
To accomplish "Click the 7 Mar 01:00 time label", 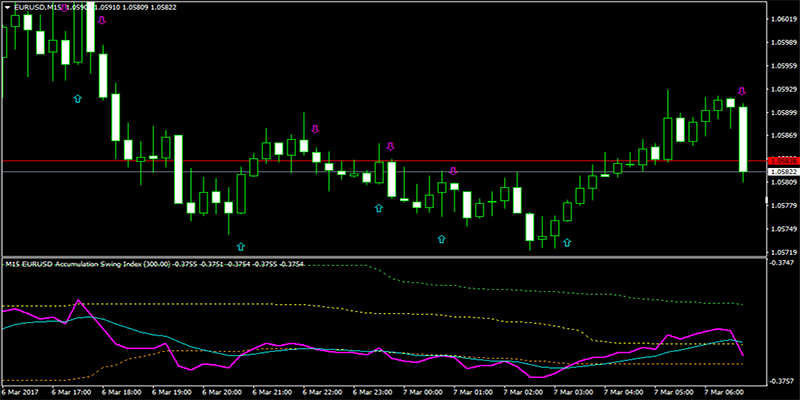I will (x=473, y=393).
